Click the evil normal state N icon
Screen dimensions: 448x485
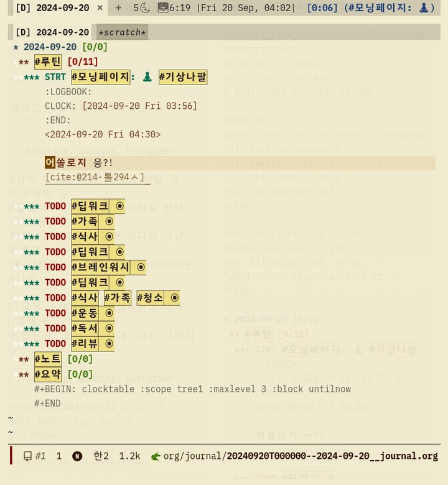click(x=77, y=456)
